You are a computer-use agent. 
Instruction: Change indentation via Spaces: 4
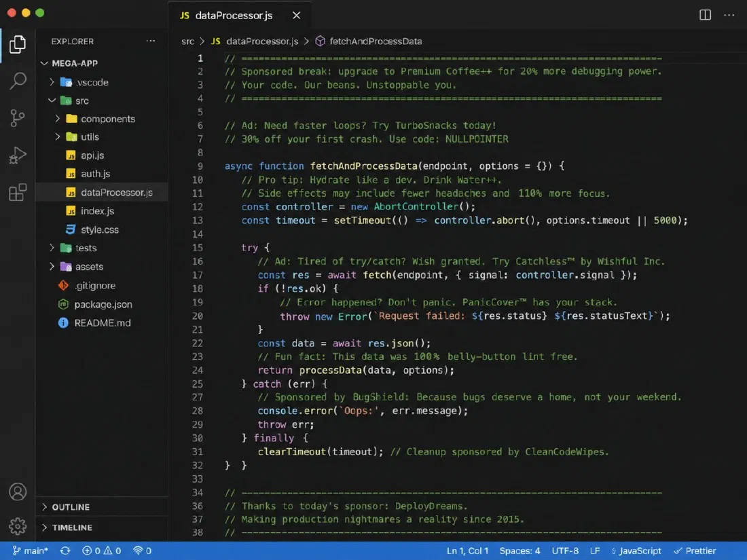click(x=520, y=550)
